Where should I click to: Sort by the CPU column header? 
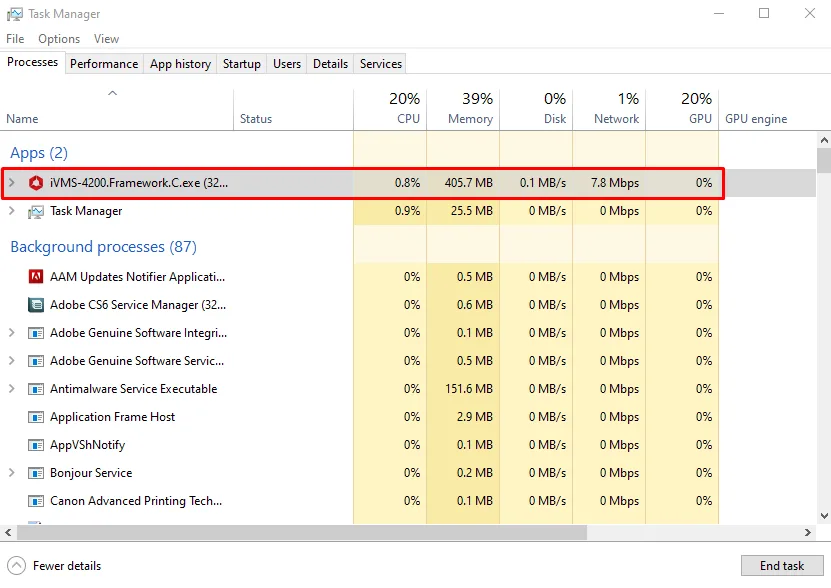[390, 110]
